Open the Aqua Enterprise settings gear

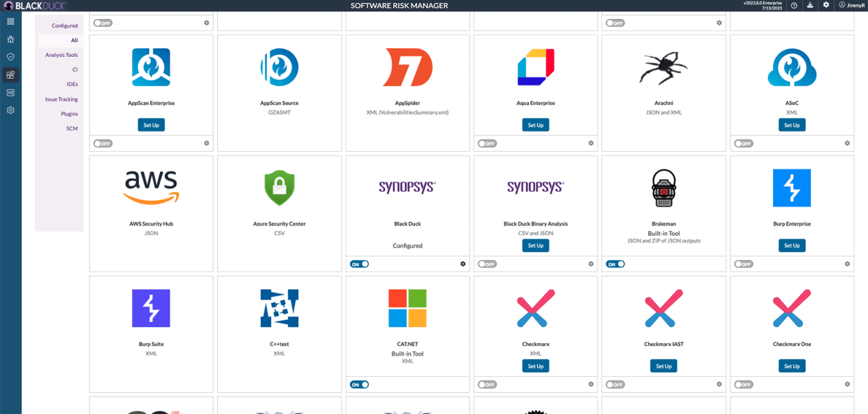(x=591, y=143)
